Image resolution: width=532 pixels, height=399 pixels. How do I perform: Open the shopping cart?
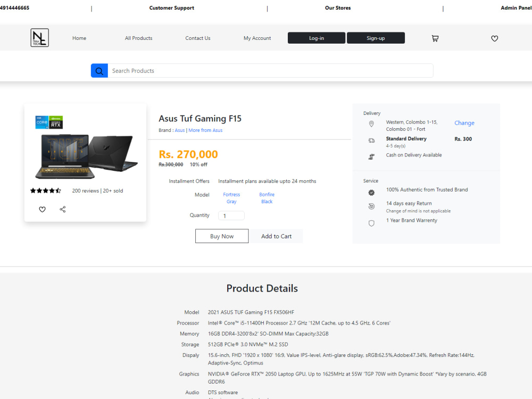pyautogui.click(x=435, y=38)
